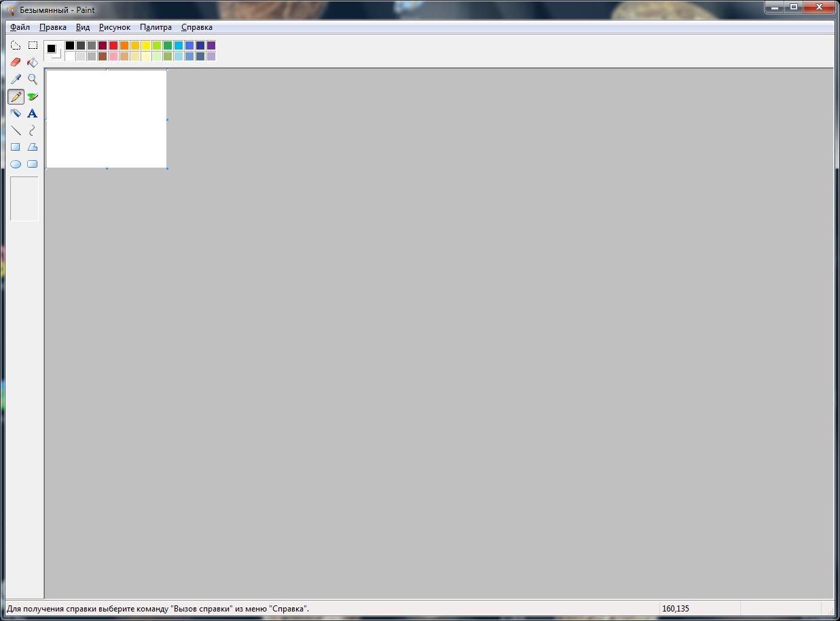Select the brown swatch

click(103, 56)
